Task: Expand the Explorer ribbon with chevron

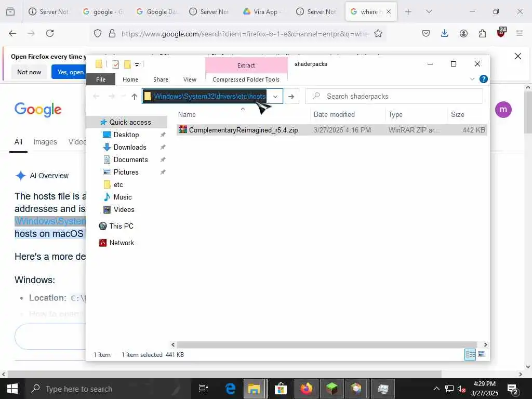Action: [x=472, y=79]
